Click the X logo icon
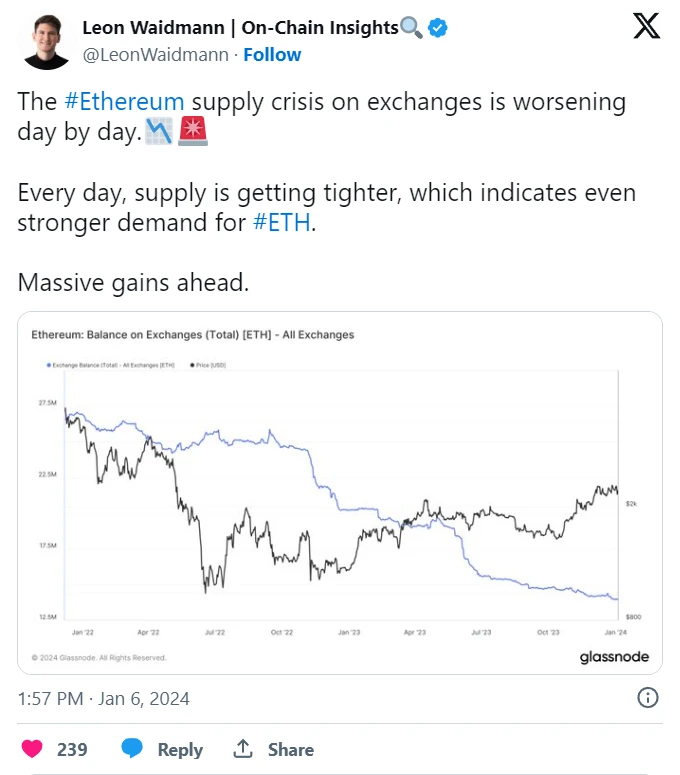 647,27
